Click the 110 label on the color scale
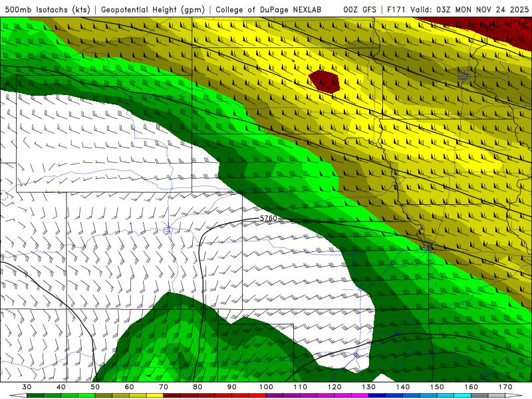Viewport: 532px width, 399px height. coord(301,387)
